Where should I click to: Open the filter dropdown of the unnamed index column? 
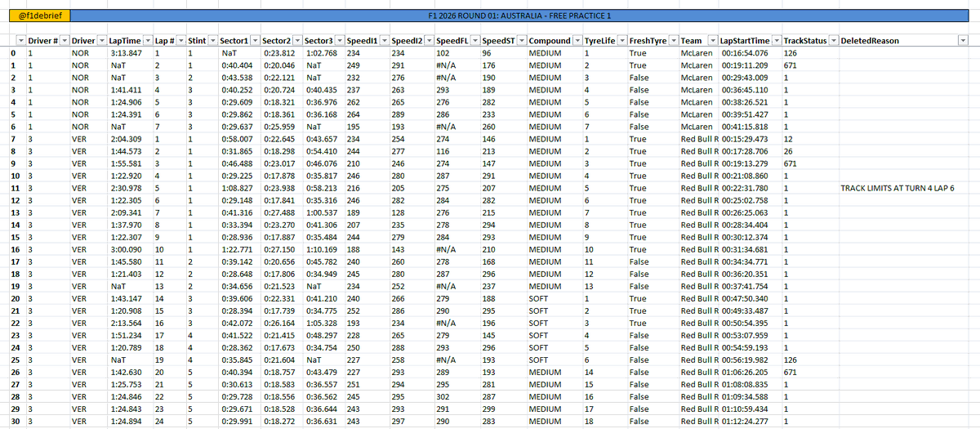(x=20, y=41)
